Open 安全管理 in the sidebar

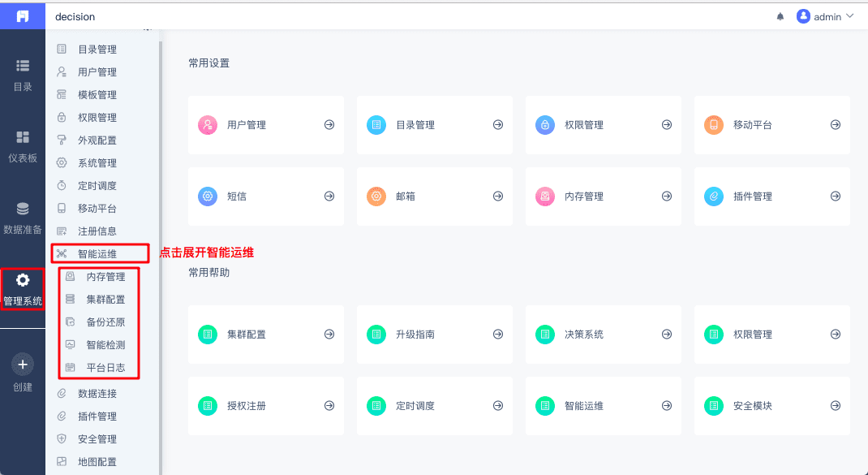coord(97,439)
